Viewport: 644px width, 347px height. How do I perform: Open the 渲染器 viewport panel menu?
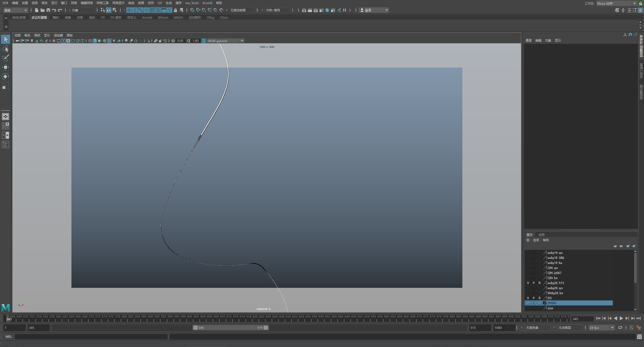click(58, 35)
